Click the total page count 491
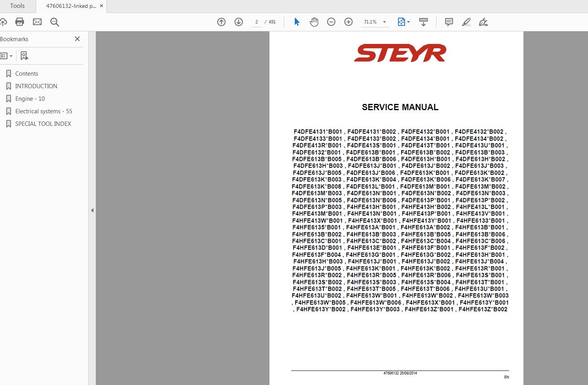This screenshot has width=588, height=385. [272, 22]
